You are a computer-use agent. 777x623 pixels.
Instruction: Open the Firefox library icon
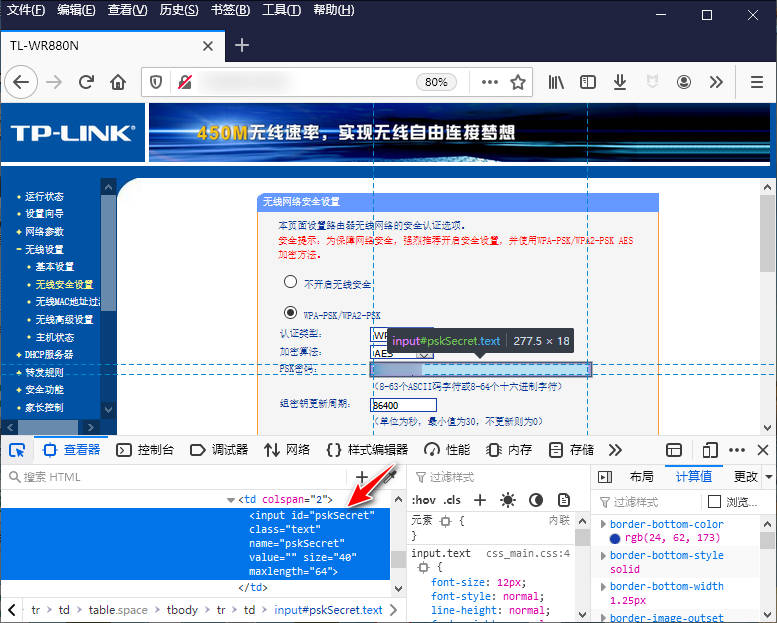pyautogui.click(x=555, y=82)
